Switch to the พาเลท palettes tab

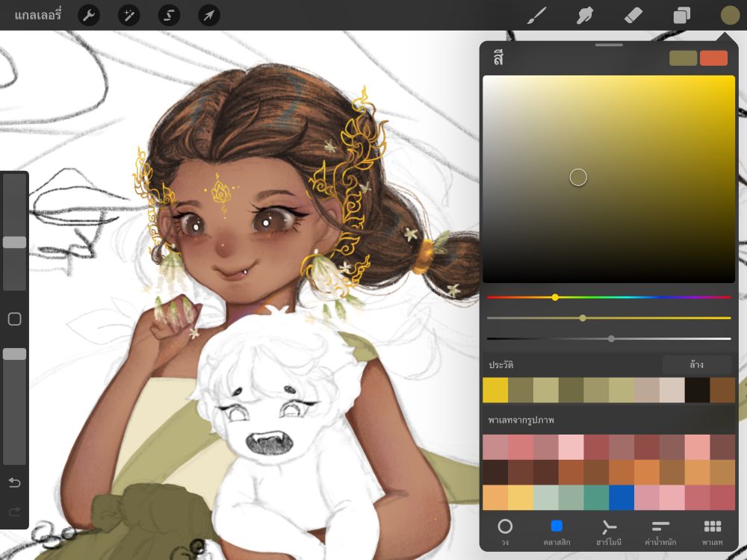pos(712,532)
